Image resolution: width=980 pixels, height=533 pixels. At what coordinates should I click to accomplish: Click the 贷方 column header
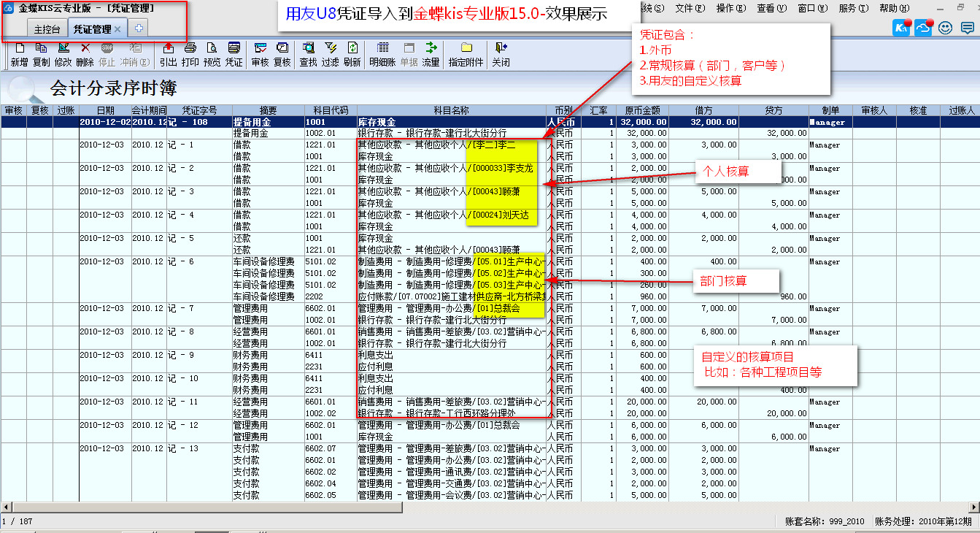tap(773, 110)
